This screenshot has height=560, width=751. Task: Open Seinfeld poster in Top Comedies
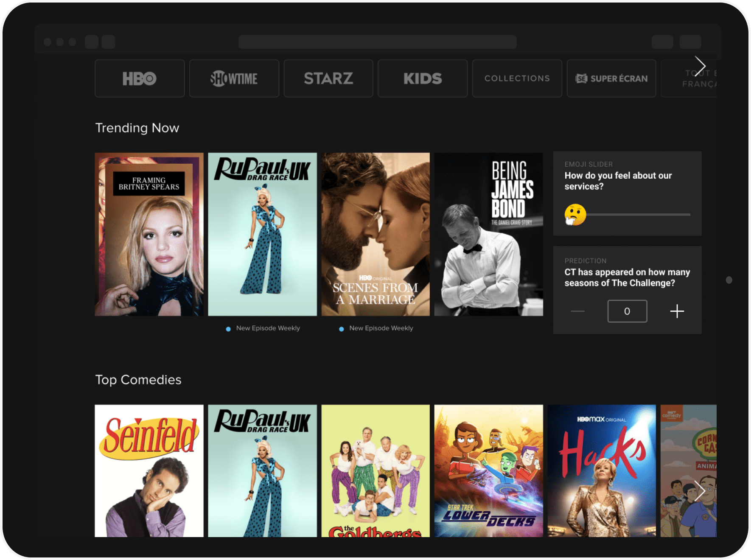point(149,471)
